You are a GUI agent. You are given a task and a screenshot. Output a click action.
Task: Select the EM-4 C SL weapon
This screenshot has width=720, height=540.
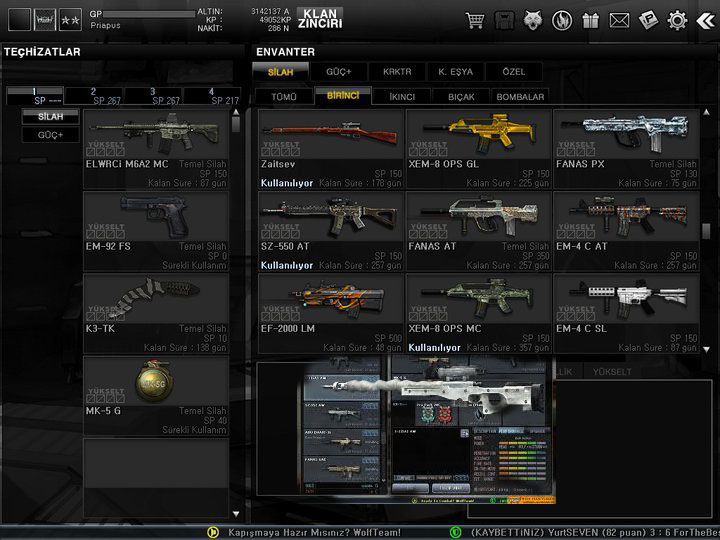(627, 313)
